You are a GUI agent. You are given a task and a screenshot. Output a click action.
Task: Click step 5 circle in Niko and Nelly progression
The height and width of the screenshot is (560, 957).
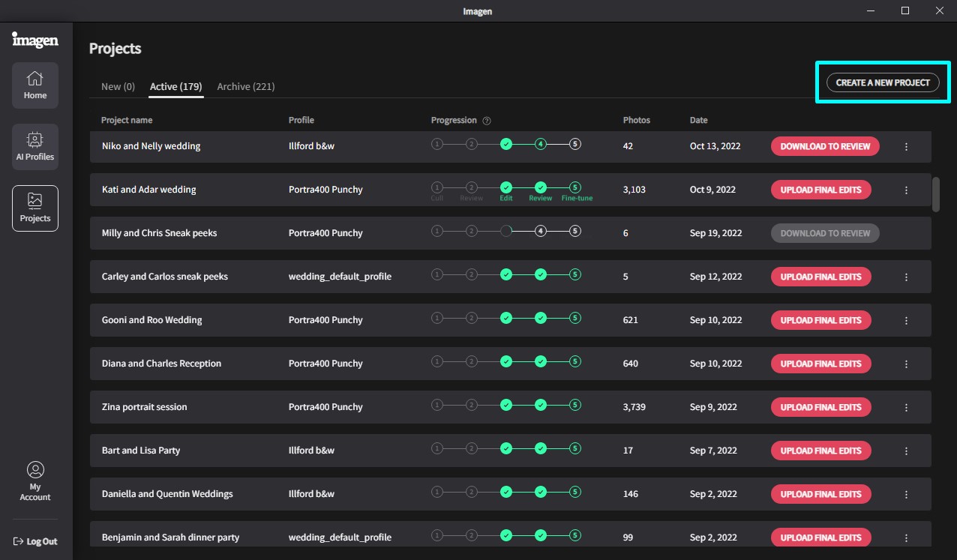[575, 144]
